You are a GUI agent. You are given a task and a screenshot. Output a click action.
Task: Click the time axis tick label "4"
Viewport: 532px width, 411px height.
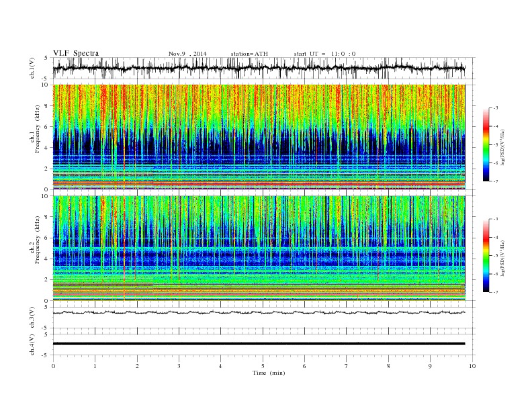(221, 366)
